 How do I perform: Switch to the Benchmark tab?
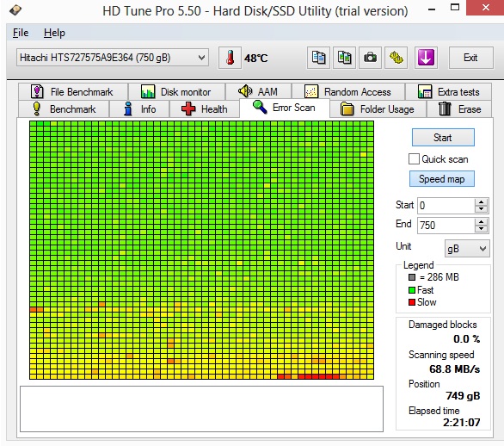click(64, 109)
